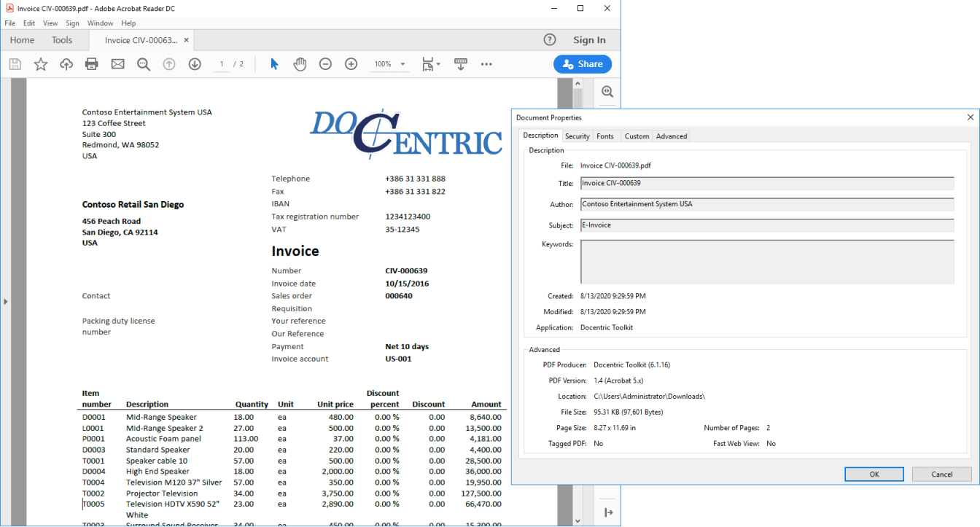Select the arrow selection tool

[274, 64]
